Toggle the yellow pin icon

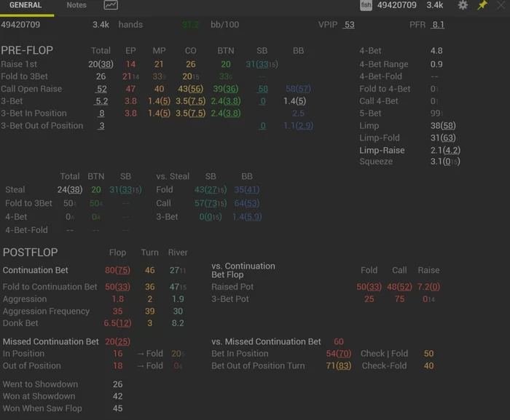(482, 5)
